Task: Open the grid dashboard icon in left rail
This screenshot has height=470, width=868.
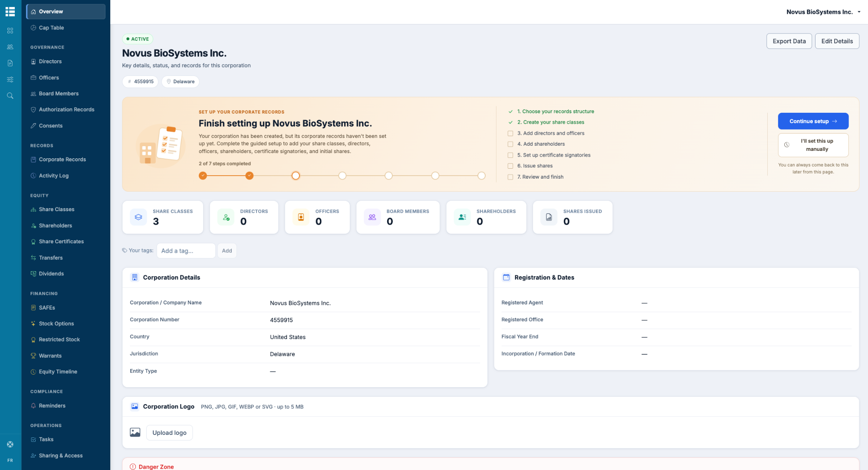Action: tap(10, 31)
